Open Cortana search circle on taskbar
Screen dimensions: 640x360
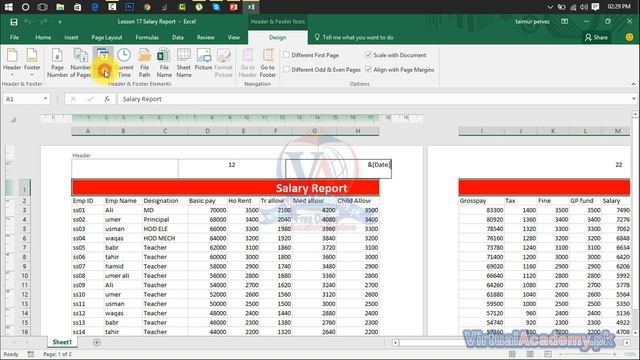tap(25, 7)
